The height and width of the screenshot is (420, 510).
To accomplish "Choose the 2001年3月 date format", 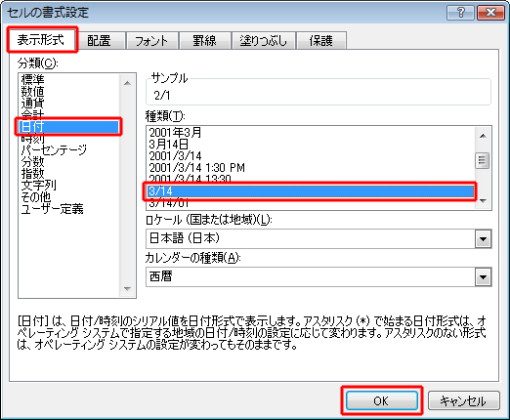I will [175, 133].
